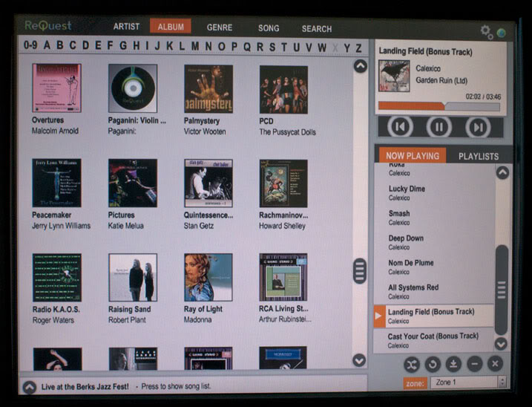Viewport: 532px width, 407px height.
Task: Skip to previous track
Action: tap(401, 127)
